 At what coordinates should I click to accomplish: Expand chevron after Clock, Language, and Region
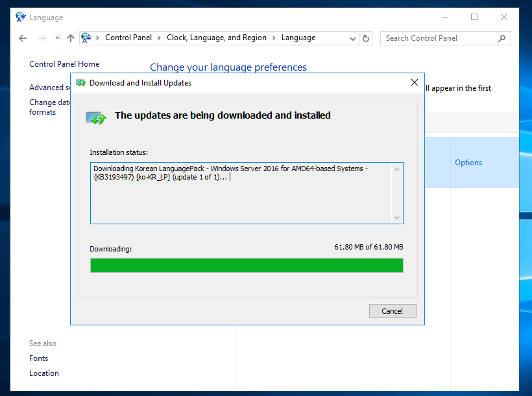point(274,38)
